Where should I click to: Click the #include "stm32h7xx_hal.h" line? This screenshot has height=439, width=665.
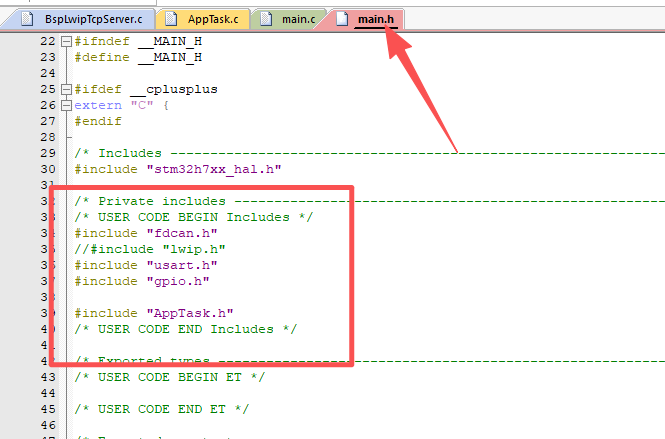[x=178, y=169]
